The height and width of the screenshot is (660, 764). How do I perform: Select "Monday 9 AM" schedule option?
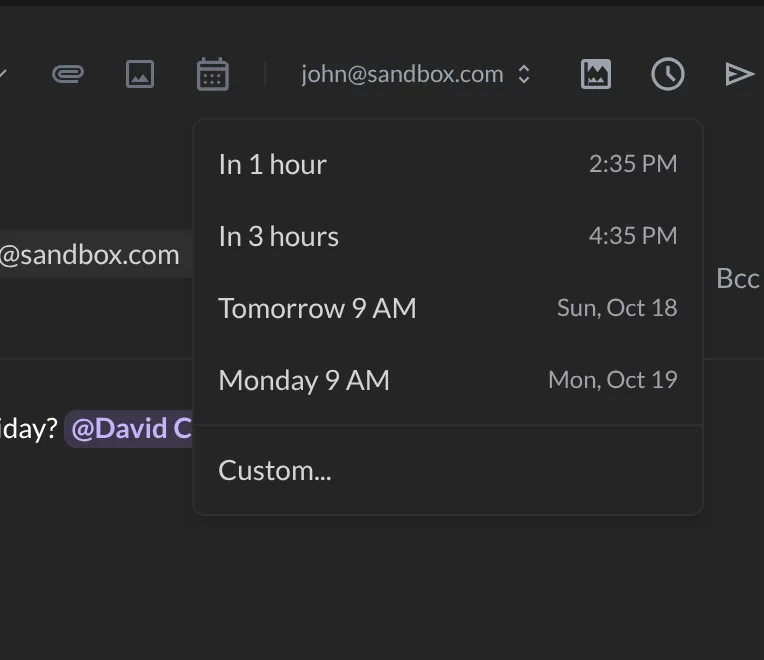448,380
